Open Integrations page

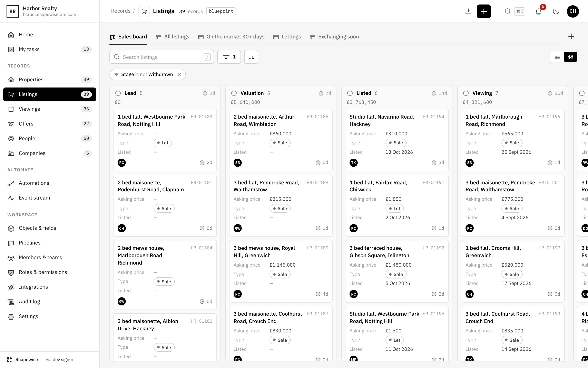(50, 287)
